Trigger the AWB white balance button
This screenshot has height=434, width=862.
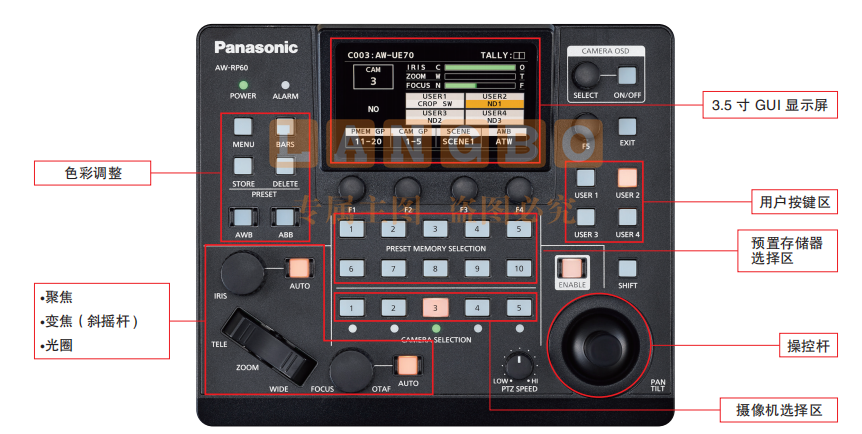pyautogui.click(x=243, y=217)
